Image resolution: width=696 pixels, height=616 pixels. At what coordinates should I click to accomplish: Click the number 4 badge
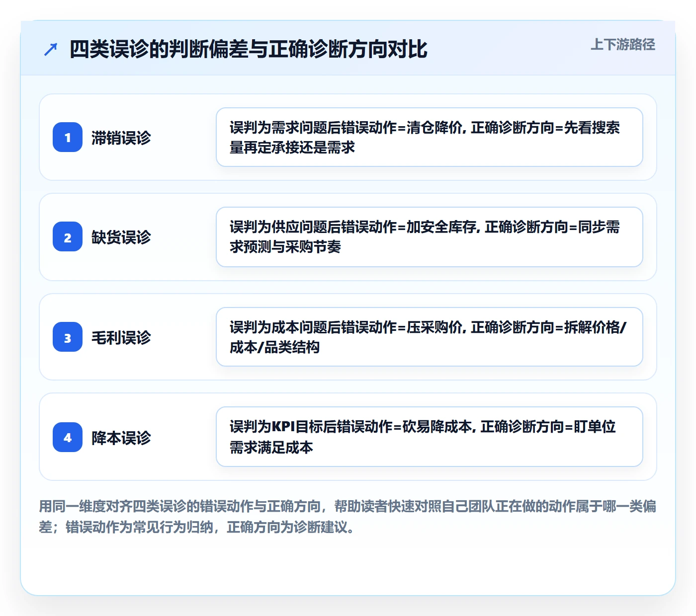point(68,437)
